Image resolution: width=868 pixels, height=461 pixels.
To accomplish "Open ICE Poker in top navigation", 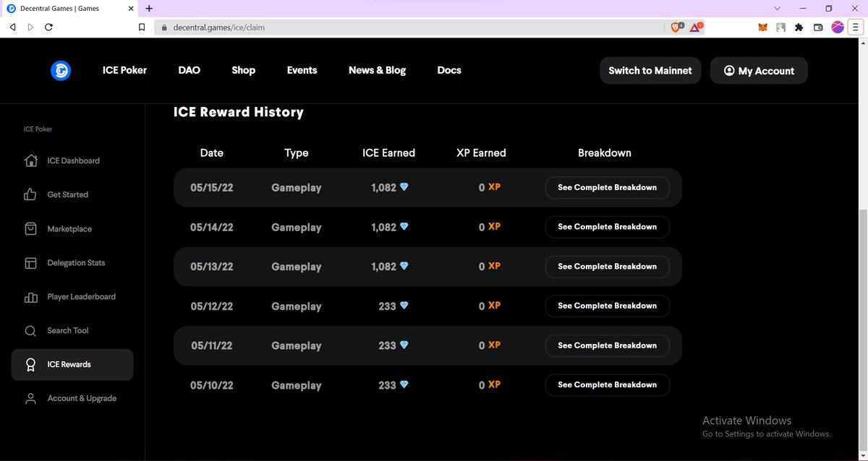I will coord(124,70).
